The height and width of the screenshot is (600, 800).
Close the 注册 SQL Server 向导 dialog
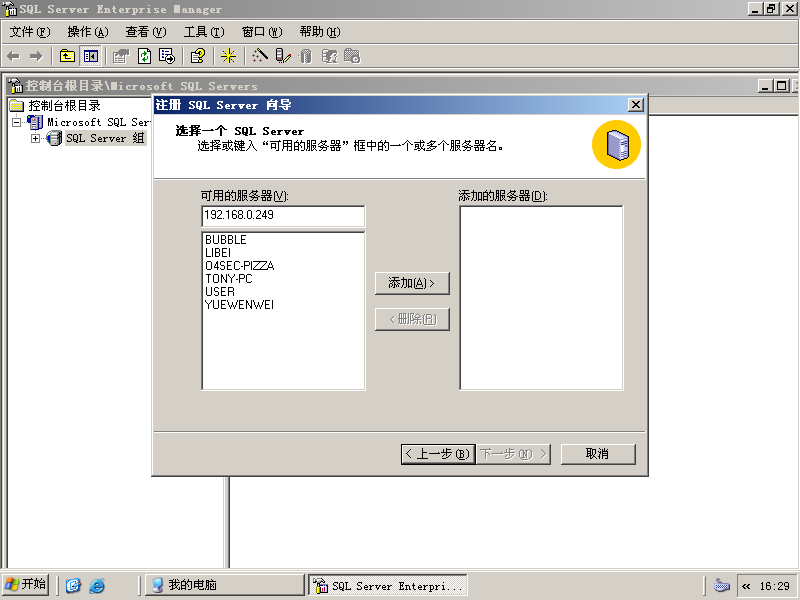[x=636, y=105]
